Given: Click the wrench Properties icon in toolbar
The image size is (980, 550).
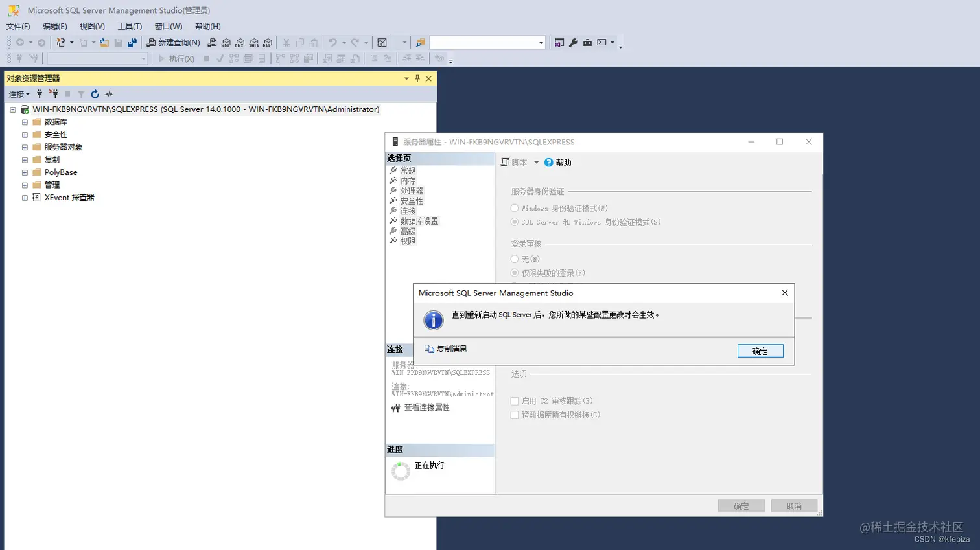Looking at the screenshot, I should (x=574, y=43).
